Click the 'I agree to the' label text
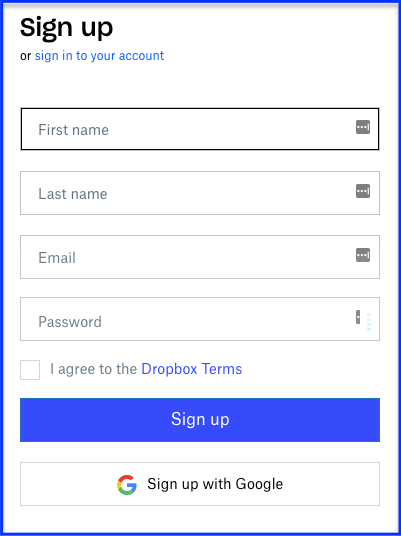 point(94,369)
